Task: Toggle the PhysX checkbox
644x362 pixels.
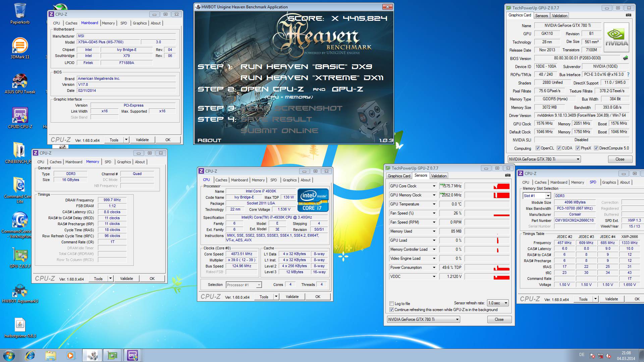Action: click(578, 148)
